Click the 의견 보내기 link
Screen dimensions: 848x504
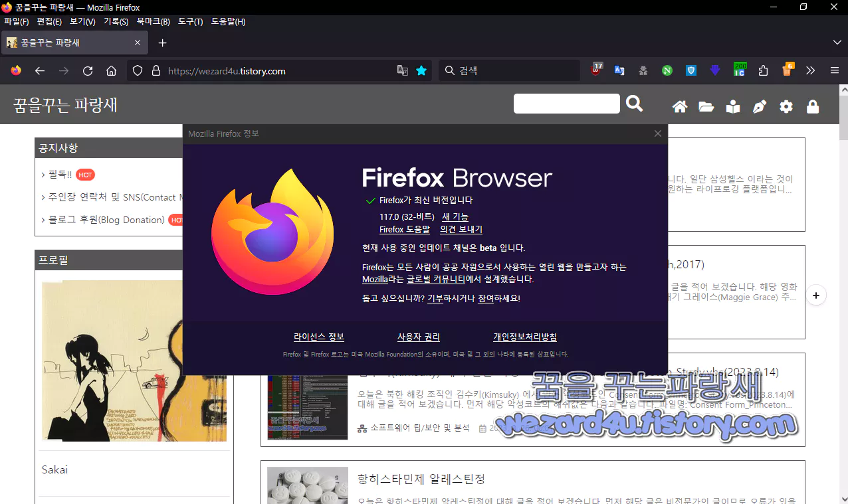(461, 229)
